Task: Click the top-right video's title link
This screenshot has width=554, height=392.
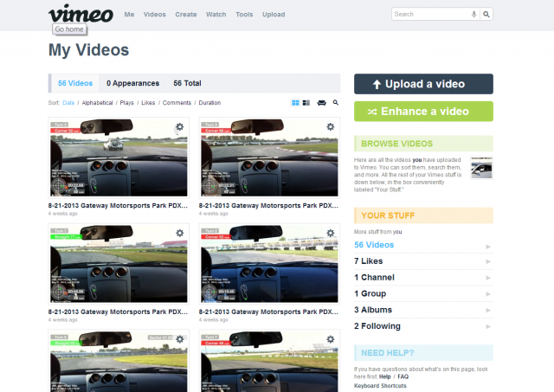Action: click(x=268, y=206)
